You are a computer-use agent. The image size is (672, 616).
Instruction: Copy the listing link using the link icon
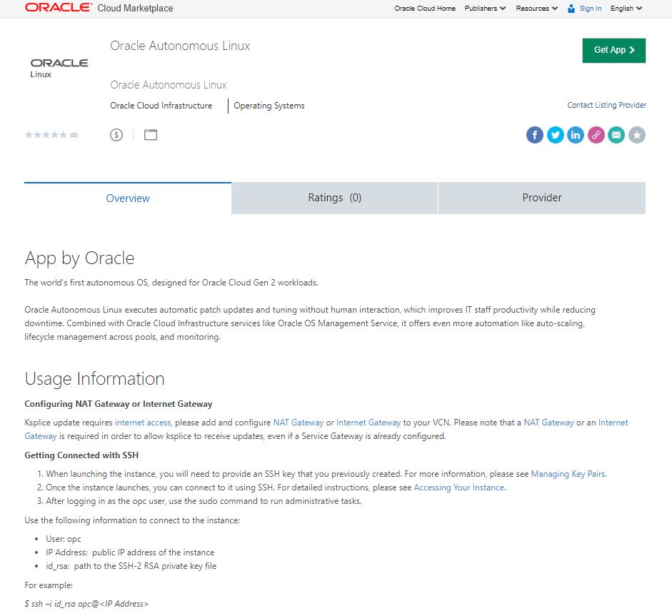click(x=596, y=134)
